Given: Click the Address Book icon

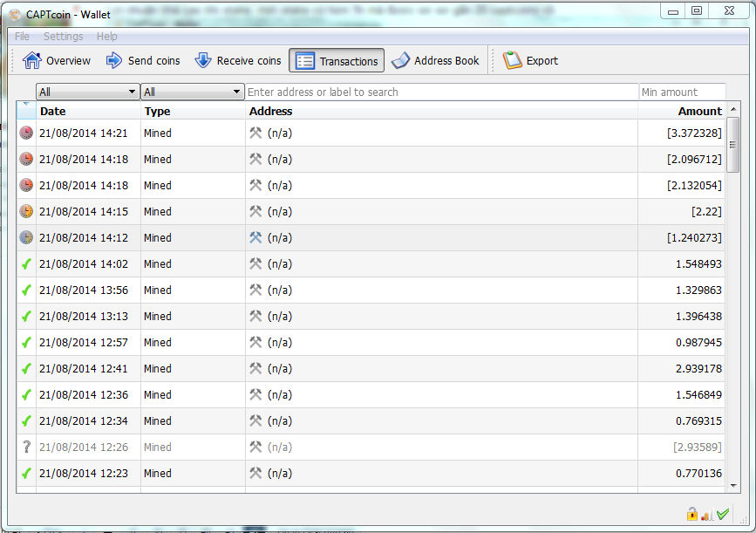Looking at the screenshot, I should 400,61.
